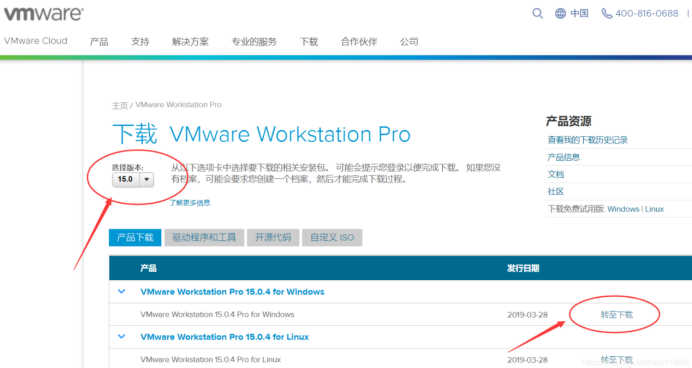Open the 专业的服务 navigation menu
This screenshot has width=692, height=368.
(254, 41)
